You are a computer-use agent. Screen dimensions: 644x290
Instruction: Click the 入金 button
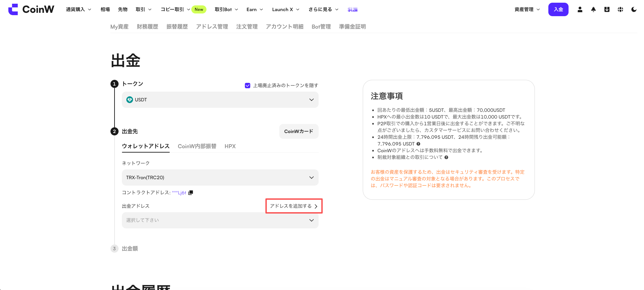click(558, 9)
